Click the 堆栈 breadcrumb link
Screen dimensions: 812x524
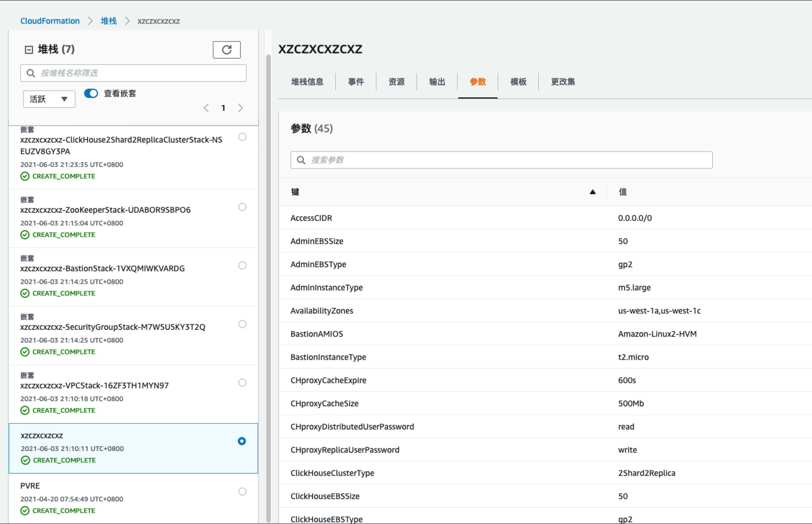(x=109, y=21)
